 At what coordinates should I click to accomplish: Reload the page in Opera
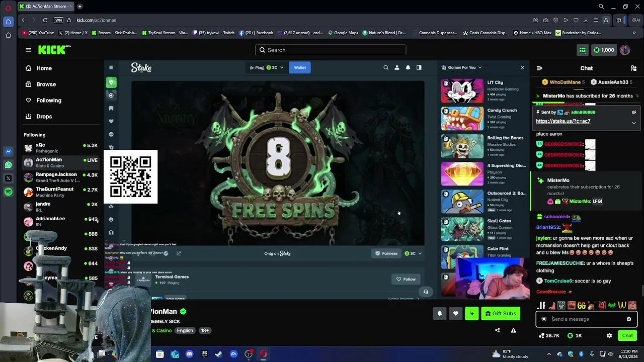(45, 20)
